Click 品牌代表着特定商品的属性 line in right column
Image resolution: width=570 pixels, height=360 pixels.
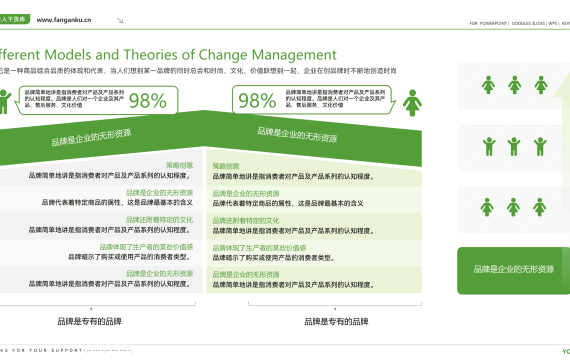tap(288, 203)
